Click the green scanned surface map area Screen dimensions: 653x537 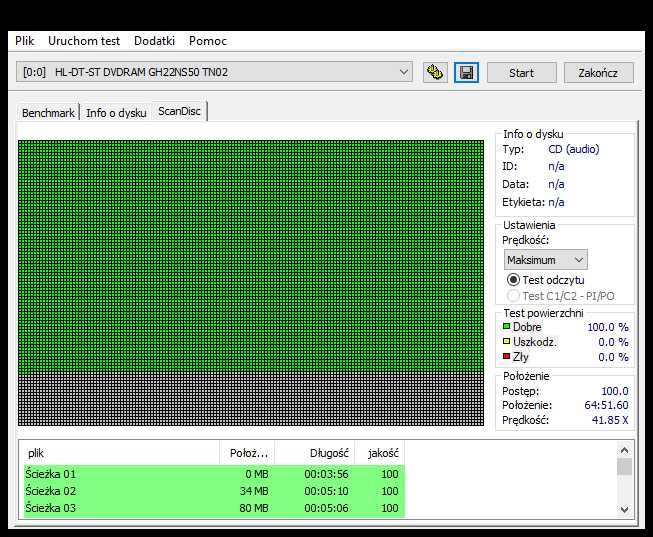coord(251,257)
